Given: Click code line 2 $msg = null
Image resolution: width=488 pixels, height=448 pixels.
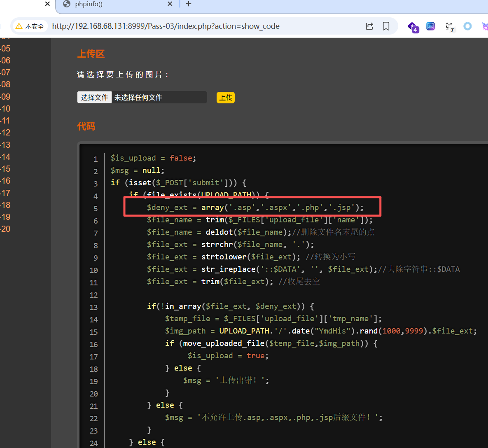Looking at the screenshot, I should pyautogui.click(x=138, y=170).
